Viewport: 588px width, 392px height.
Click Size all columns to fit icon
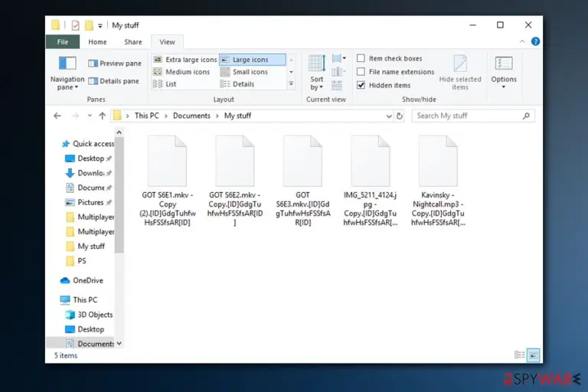(x=337, y=85)
